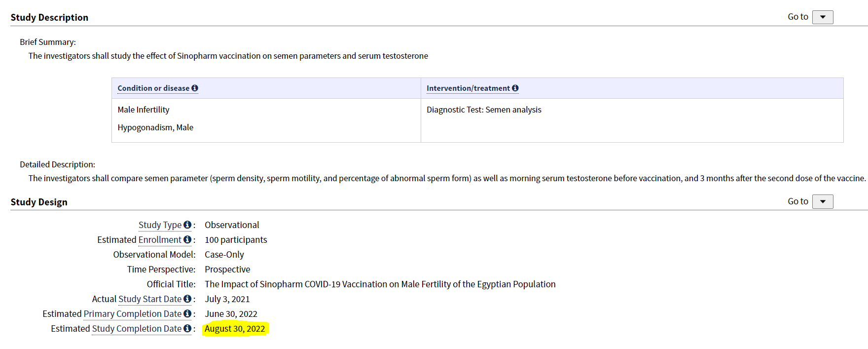Click Diagnostic Test: Semen analysis entry
This screenshot has width=868, height=349.
(484, 110)
